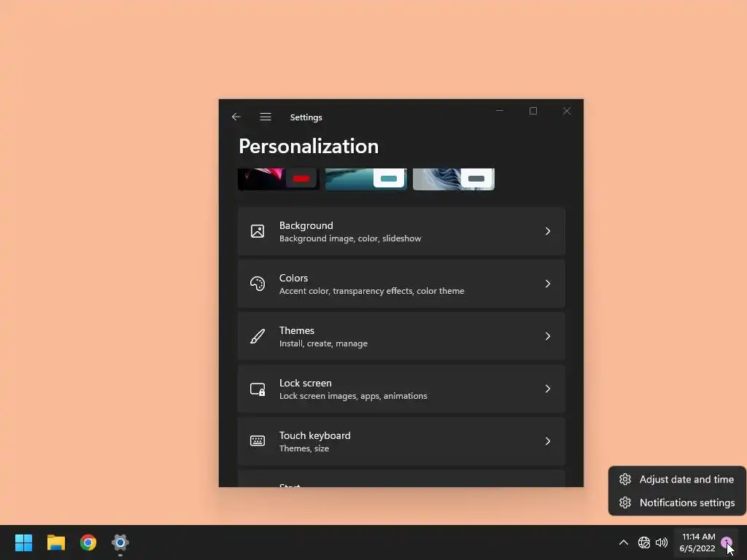This screenshot has height=560, width=747.
Task: Show hidden system tray icons
Action: click(623, 542)
